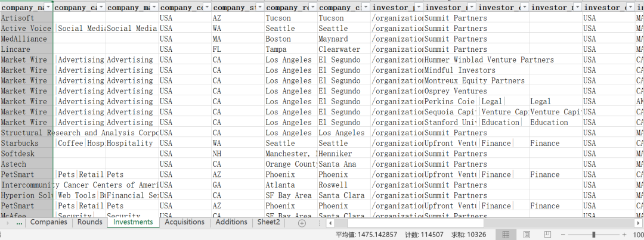The width and height of the screenshot is (644, 240).
Task: Click zoom out minus icon
Action: [x=564, y=235]
